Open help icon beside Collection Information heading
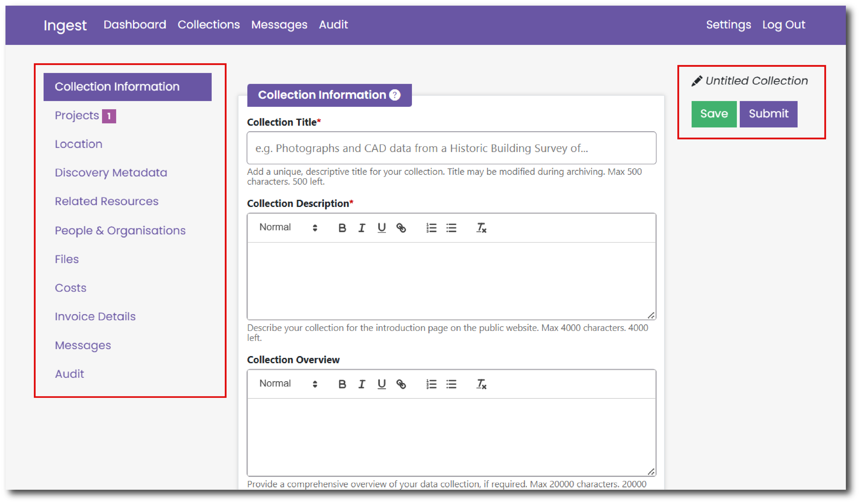 pos(395,95)
